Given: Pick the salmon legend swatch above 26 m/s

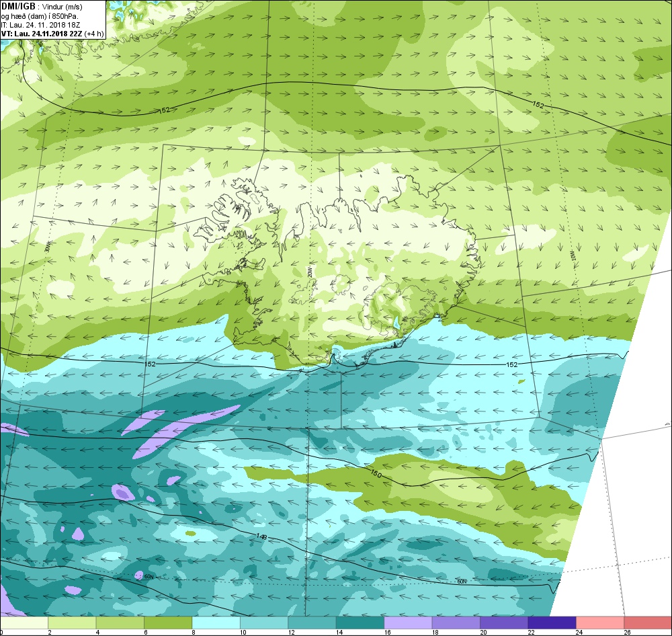Looking at the screenshot, I should click(x=648, y=623).
